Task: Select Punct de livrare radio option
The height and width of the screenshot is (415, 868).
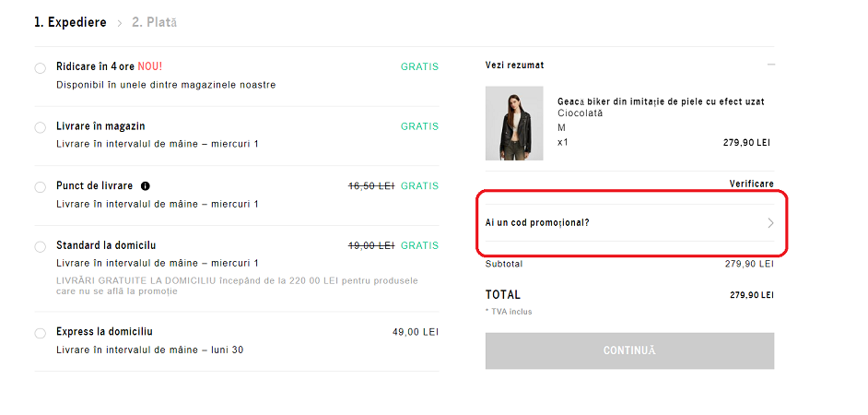Action: [x=41, y=187]
